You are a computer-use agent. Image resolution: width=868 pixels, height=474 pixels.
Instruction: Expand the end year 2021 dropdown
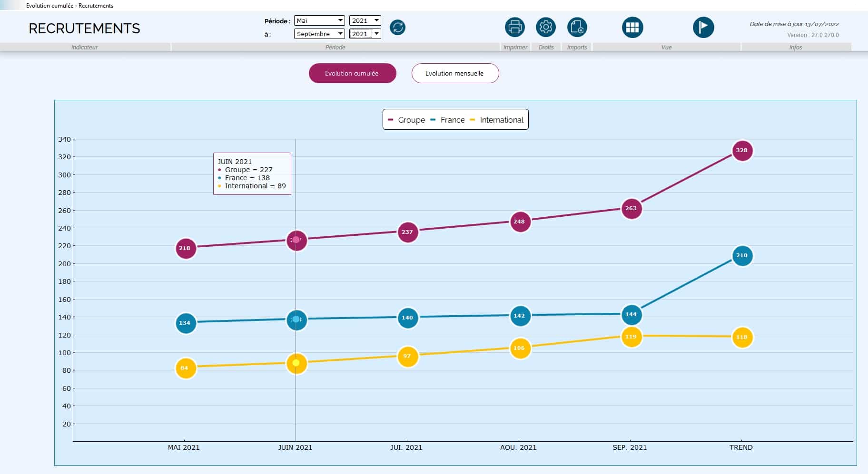(x=365, y=34)
